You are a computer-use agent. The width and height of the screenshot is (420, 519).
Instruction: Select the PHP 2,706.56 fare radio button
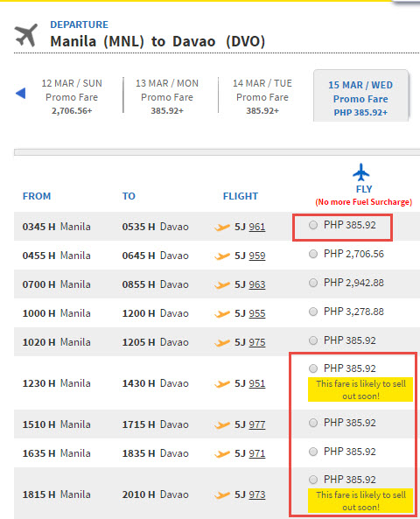pos(313,254)
